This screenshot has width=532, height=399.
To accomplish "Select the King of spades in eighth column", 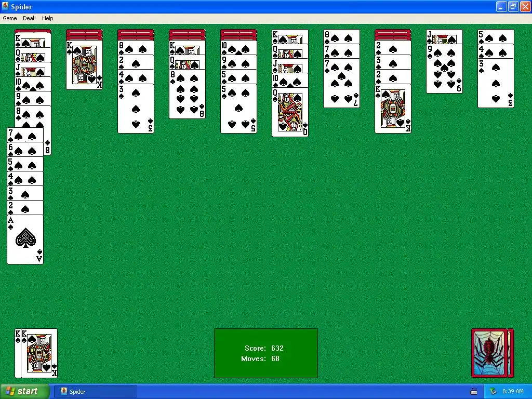I will (x=393, y=108).
